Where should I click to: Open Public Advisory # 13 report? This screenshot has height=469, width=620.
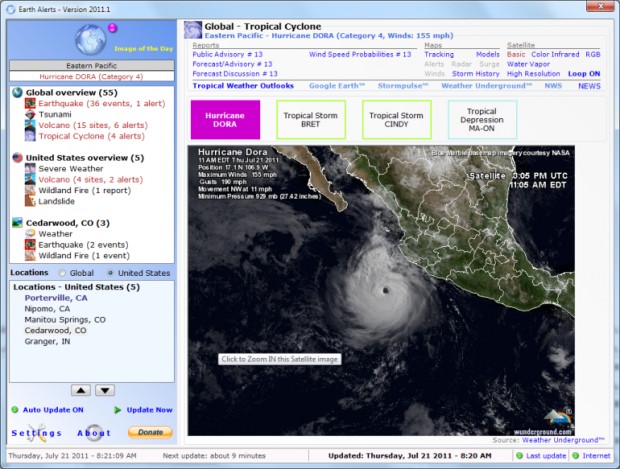point(227,55)
